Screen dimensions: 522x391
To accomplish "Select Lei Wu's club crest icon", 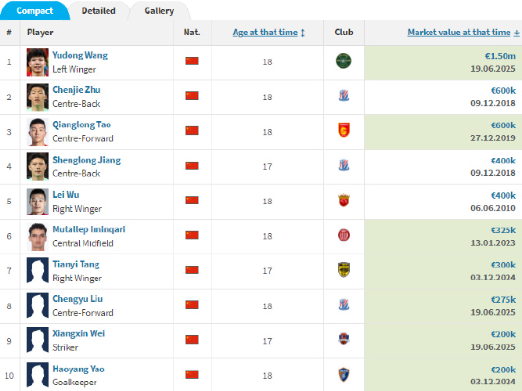I will tap(344, 200).
